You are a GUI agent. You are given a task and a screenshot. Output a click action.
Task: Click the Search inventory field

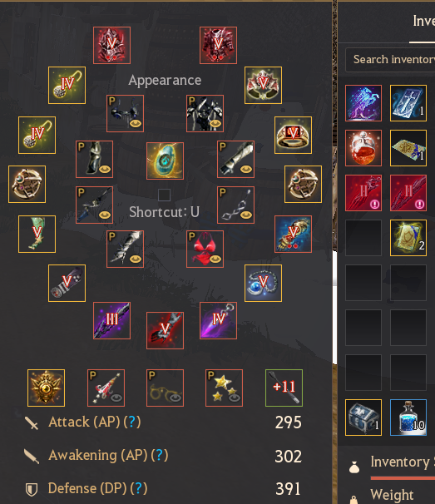coord(390,60)
